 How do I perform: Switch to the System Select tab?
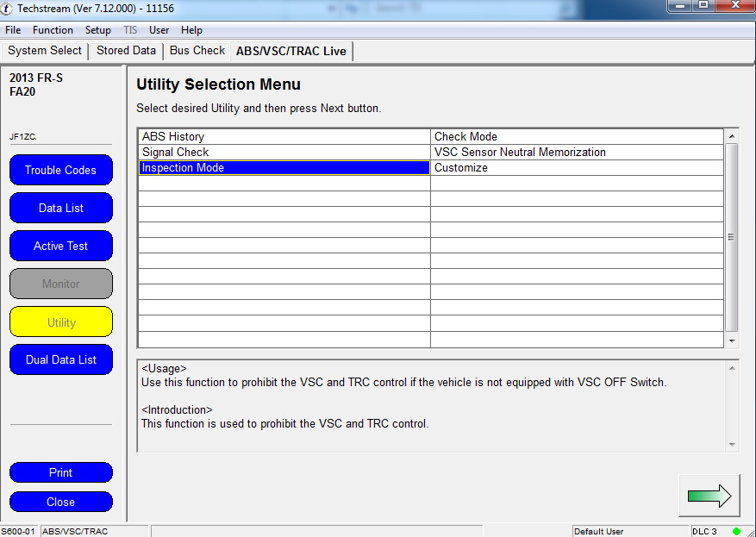[x=45, y=51]
